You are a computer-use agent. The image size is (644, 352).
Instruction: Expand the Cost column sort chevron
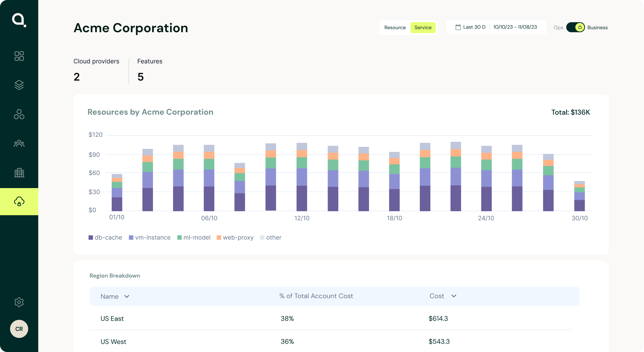click(454, 296)
